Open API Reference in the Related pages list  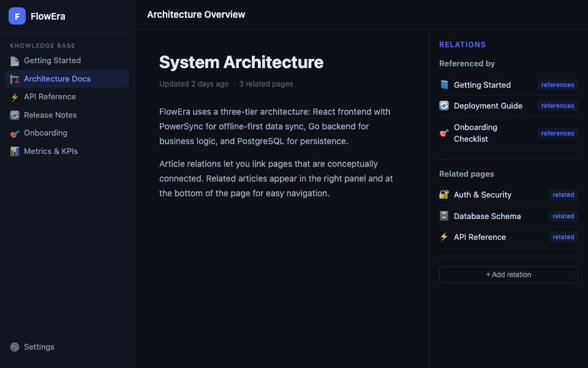480,237
